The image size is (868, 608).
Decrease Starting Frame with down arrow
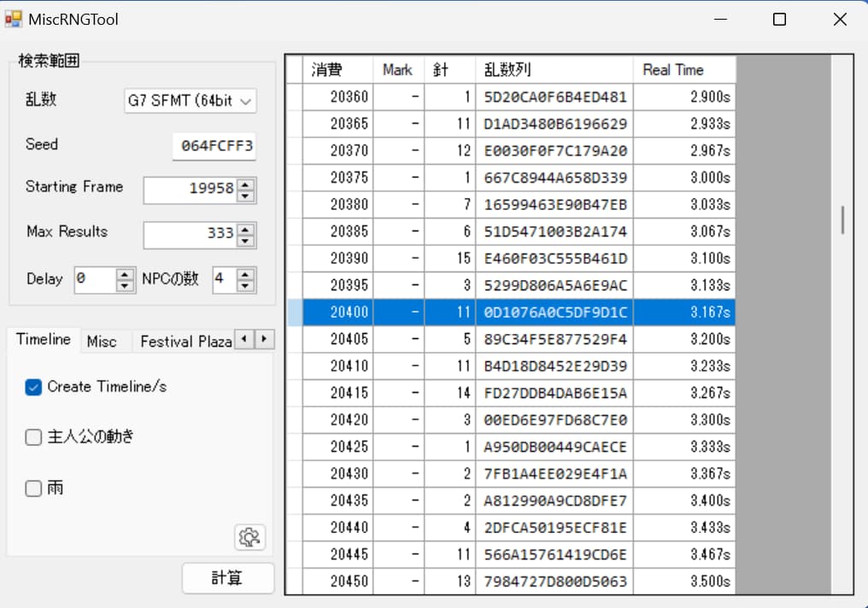[246, 196]
